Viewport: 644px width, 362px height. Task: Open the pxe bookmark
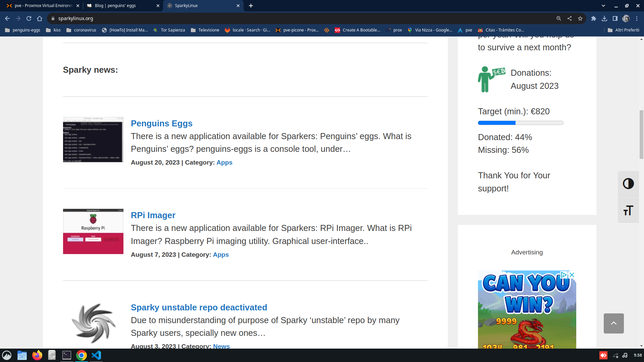tap(465, 30)
